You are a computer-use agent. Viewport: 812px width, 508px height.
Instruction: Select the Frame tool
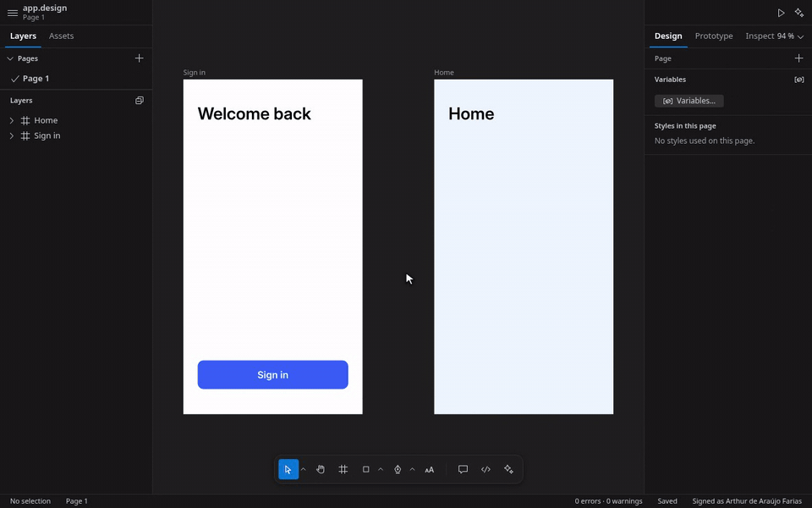[x=343, y=470]
